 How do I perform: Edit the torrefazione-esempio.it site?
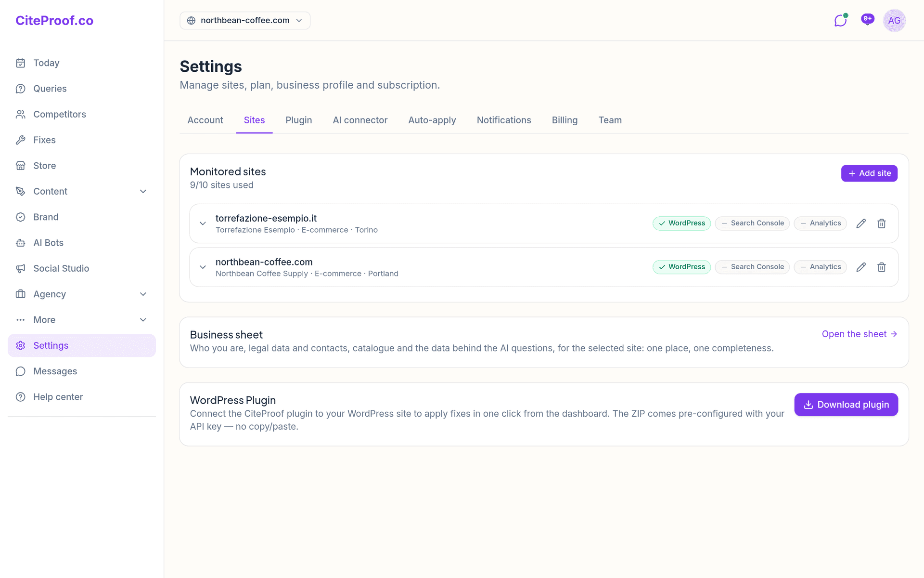[x=861, y=223]
